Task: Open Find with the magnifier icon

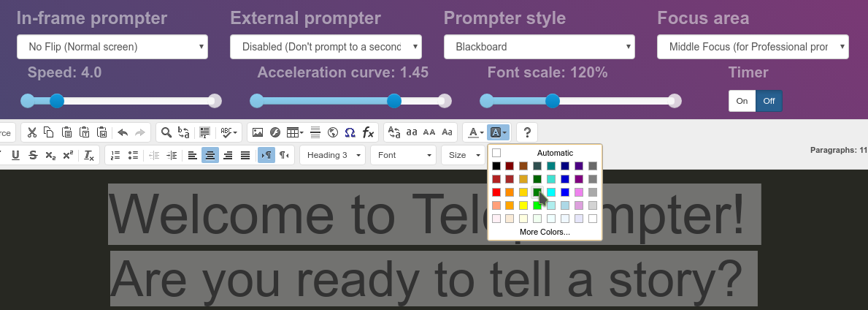Action: (166, 132)
